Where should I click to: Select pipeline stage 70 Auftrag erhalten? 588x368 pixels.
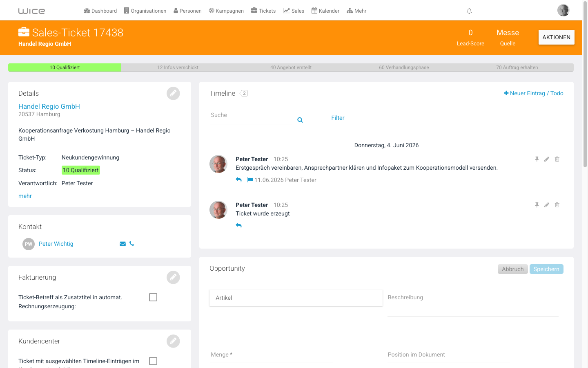tap(517, 67)
